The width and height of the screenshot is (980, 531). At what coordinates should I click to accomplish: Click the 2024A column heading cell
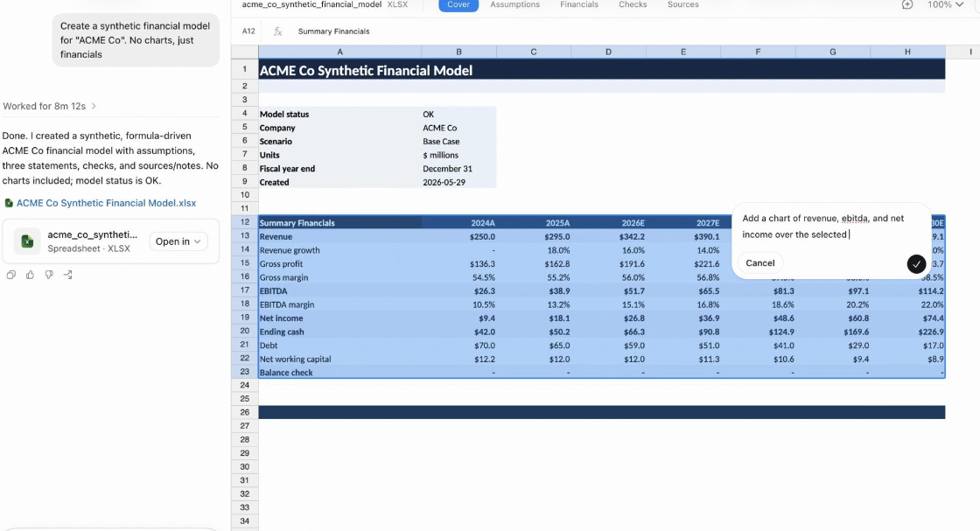458,223
